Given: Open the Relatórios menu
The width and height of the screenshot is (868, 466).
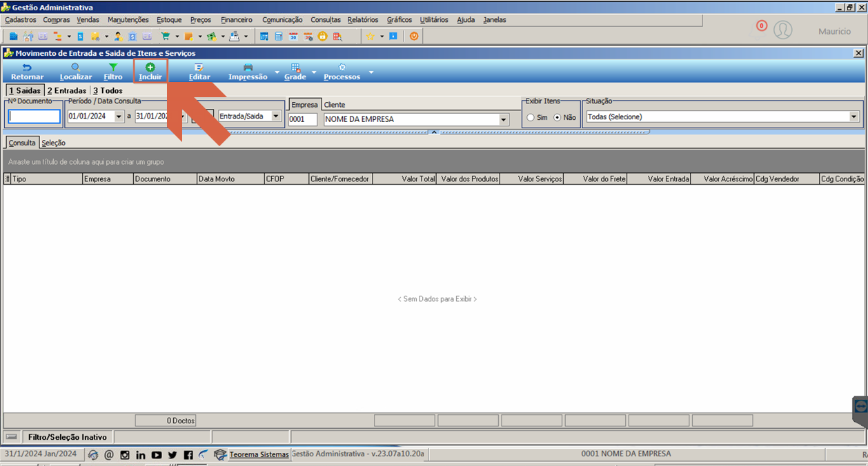Looking at the screenshot, I should (x=363, y=20).
